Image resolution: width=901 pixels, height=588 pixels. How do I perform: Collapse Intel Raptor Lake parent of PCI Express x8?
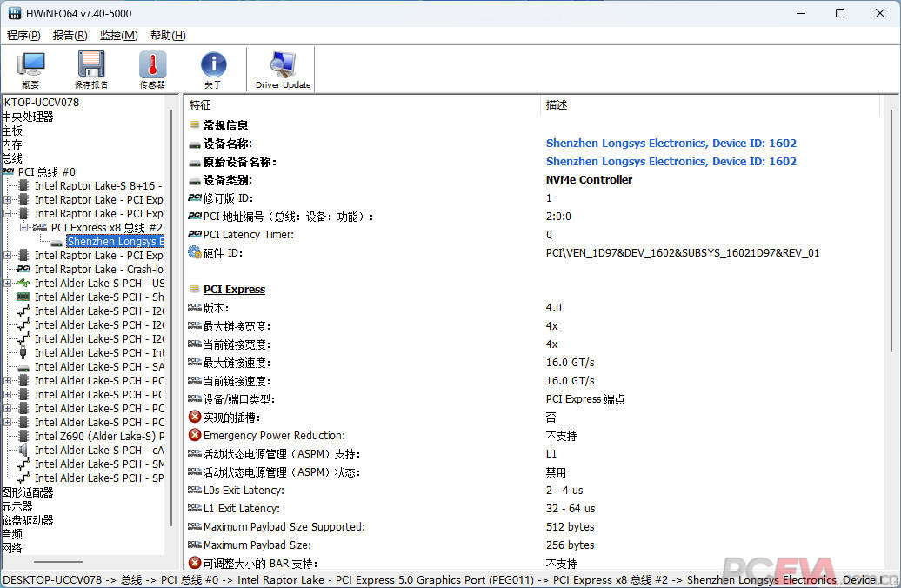8,214
